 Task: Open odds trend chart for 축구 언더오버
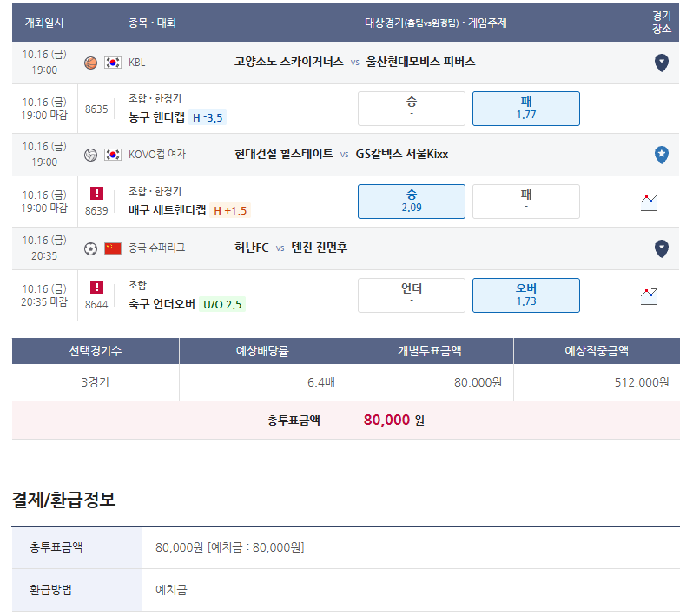coord(649,296)
